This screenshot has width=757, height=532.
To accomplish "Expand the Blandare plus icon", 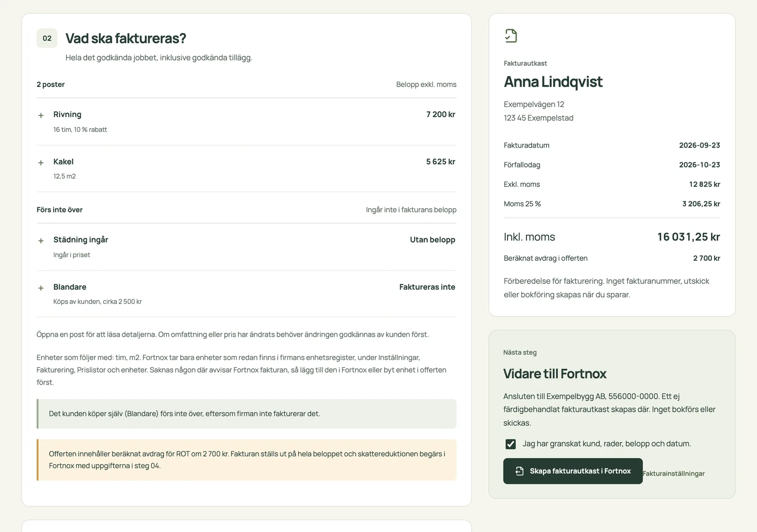I will (41, 288).
